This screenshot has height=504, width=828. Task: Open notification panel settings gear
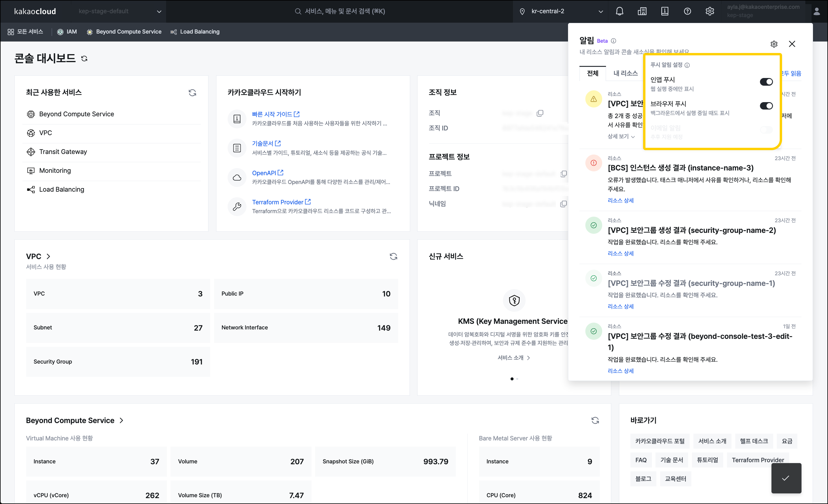pos(774,44)
